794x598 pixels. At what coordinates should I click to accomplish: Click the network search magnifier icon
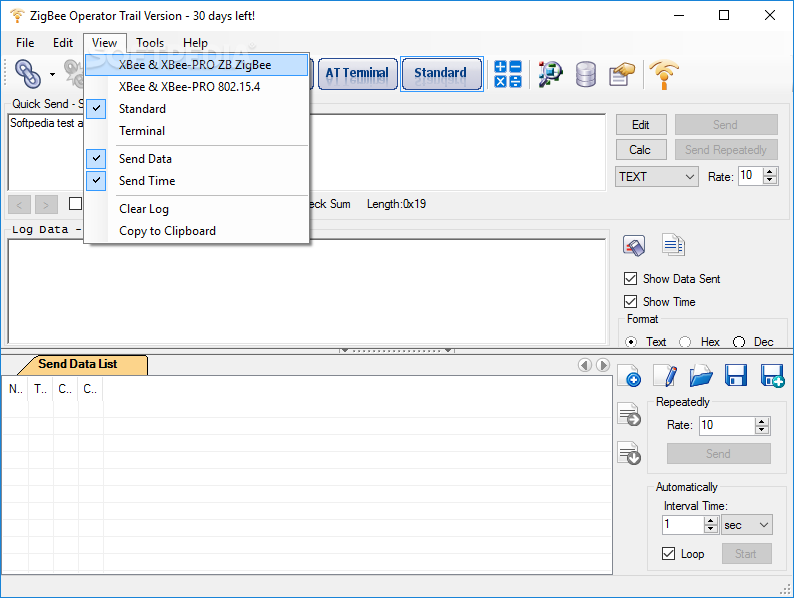(550, 74)
